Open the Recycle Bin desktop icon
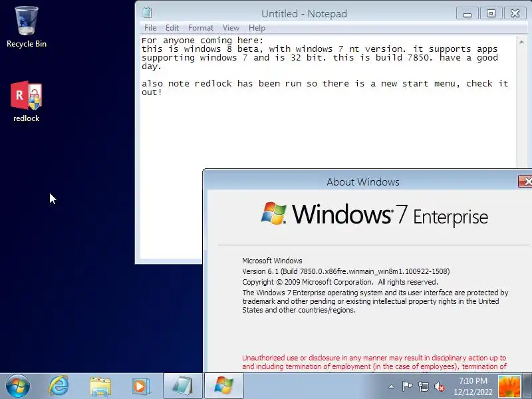Screen dimensions: 532x399 coord(27,27)
